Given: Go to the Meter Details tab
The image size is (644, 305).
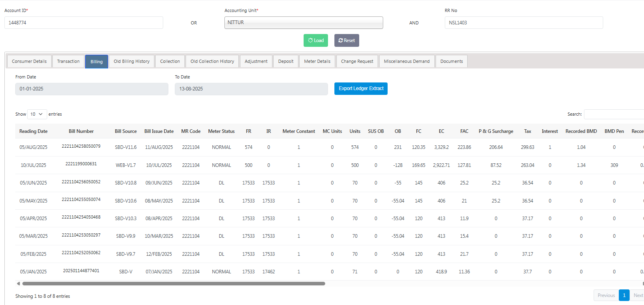Looking at the screenshot, I should (317, 61).
